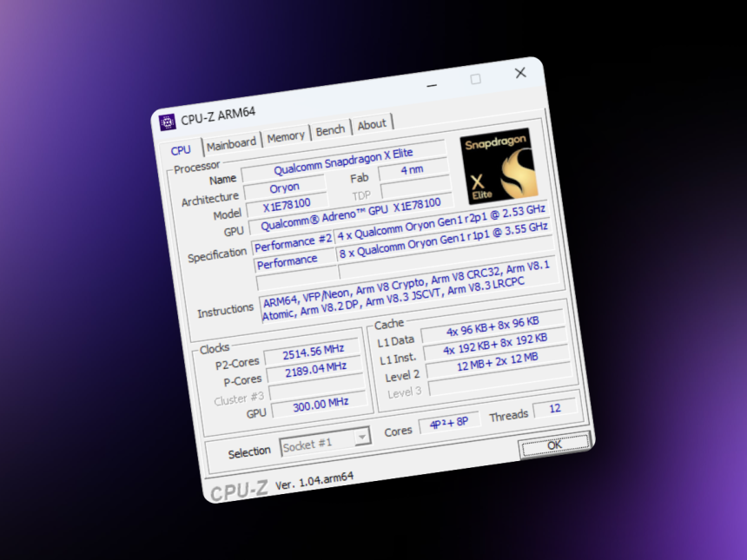This screenshot has height=560, width=747.
Task: Click the P2-Cores clock 2514.56 MHz
Action: (313, 352)
